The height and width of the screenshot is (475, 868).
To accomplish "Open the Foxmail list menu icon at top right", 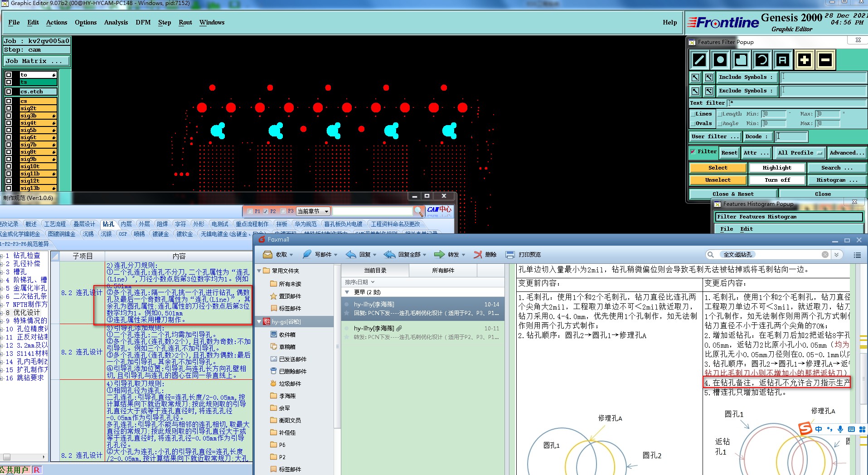I will [857, 255].
